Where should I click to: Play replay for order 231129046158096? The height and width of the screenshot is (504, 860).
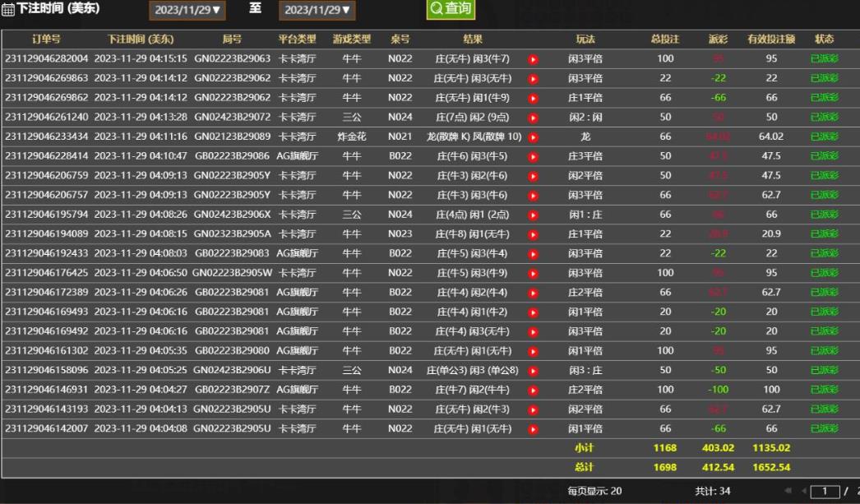pos(533,370)
